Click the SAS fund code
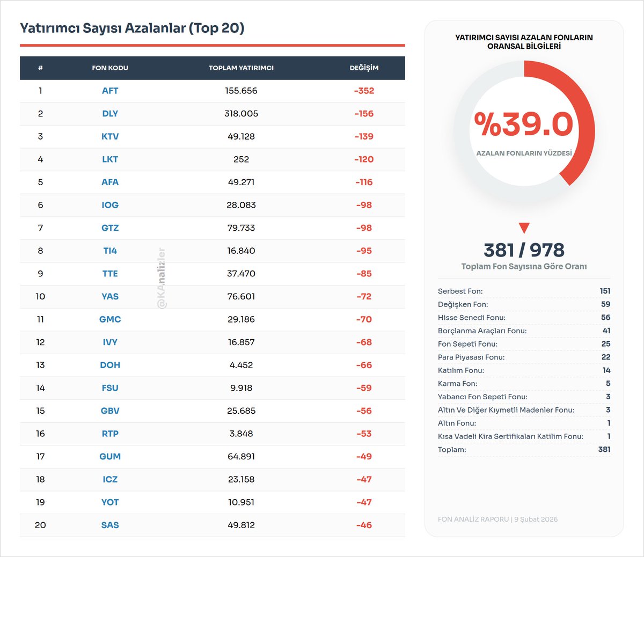Screen dimensions: 644x644 point(110,525)
